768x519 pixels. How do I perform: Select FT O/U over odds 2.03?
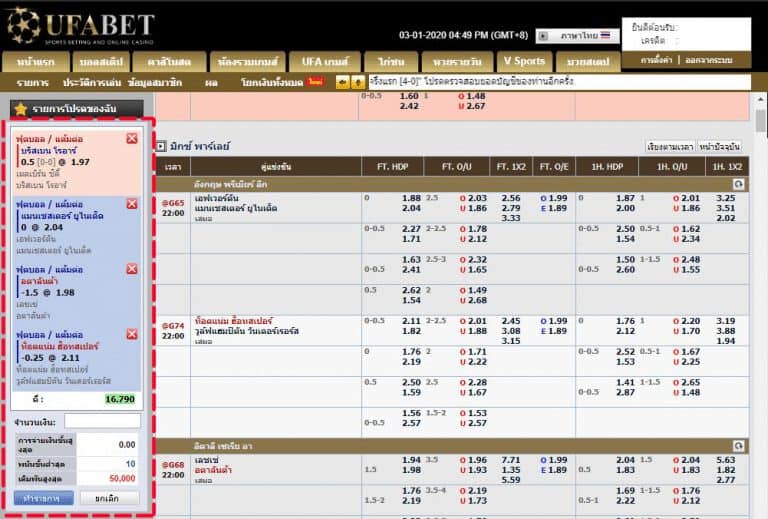tap(477, 198)
